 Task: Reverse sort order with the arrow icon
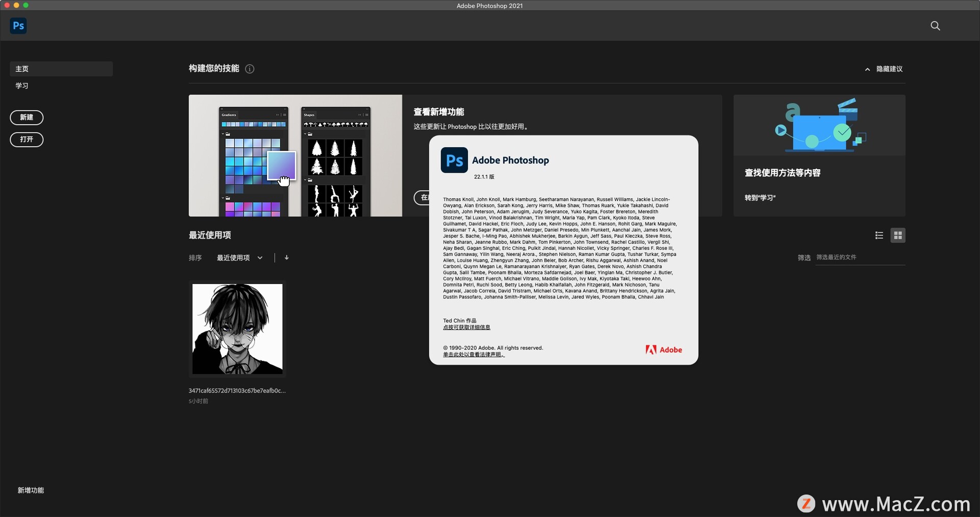coord(286,257)
